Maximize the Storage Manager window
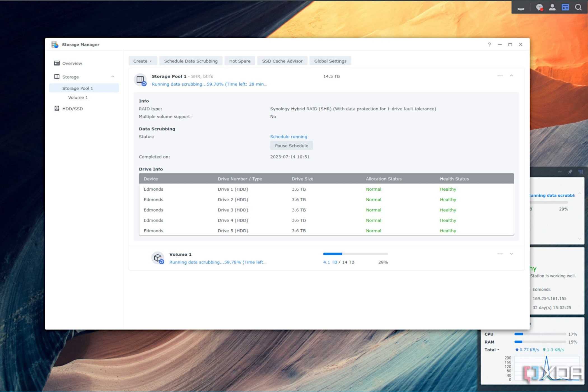The image size is (588, 392). (510, 45)
